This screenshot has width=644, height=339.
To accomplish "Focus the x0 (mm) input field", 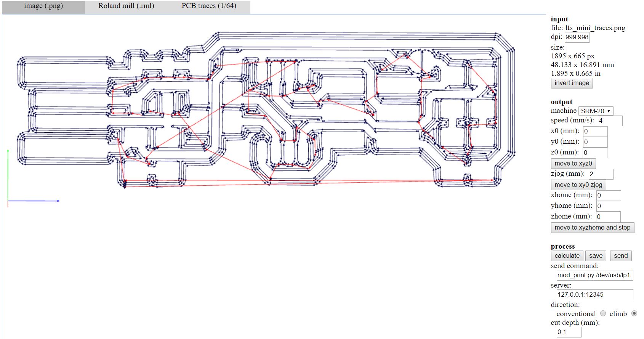I will tap(595, 131).
